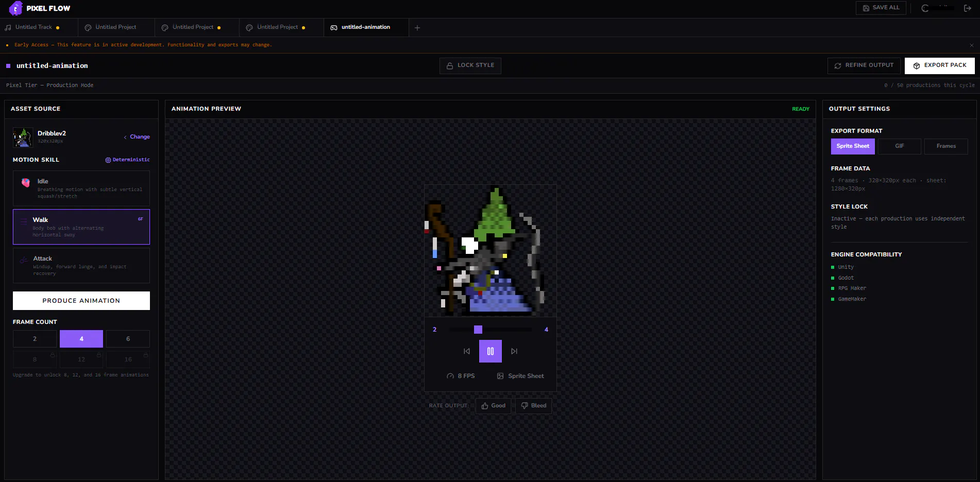The width and height of the screenshot is (980, 482).
Task: Click the Save All button
Action: [881, 8]
